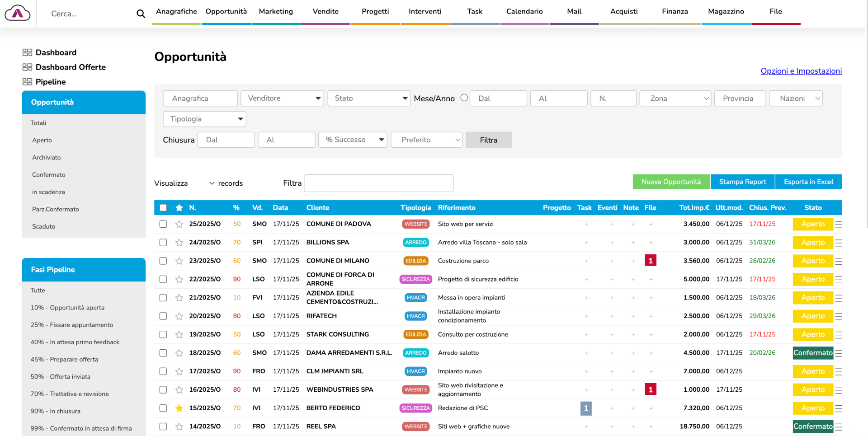868x436 pixels.
Task: Click the cloud logo icon
Action: click(18, 13)
